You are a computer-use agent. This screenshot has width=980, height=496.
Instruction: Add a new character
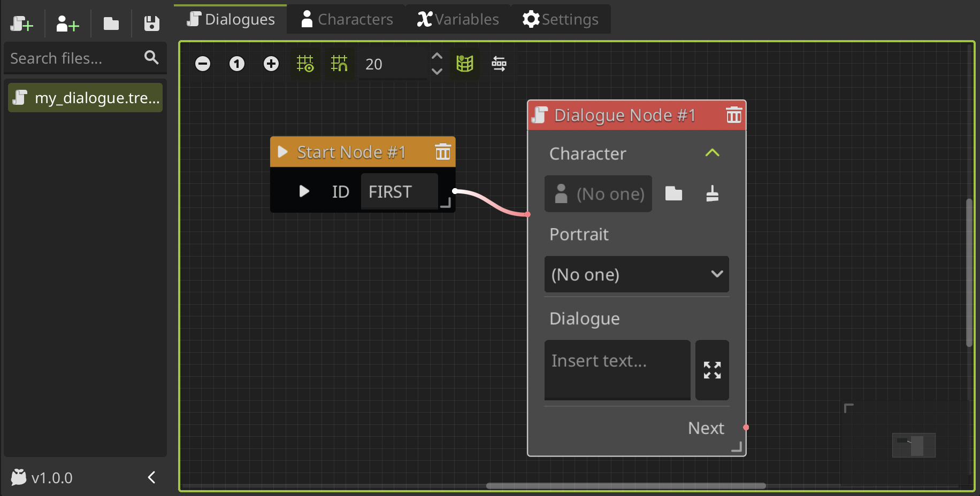pos(66,24)
